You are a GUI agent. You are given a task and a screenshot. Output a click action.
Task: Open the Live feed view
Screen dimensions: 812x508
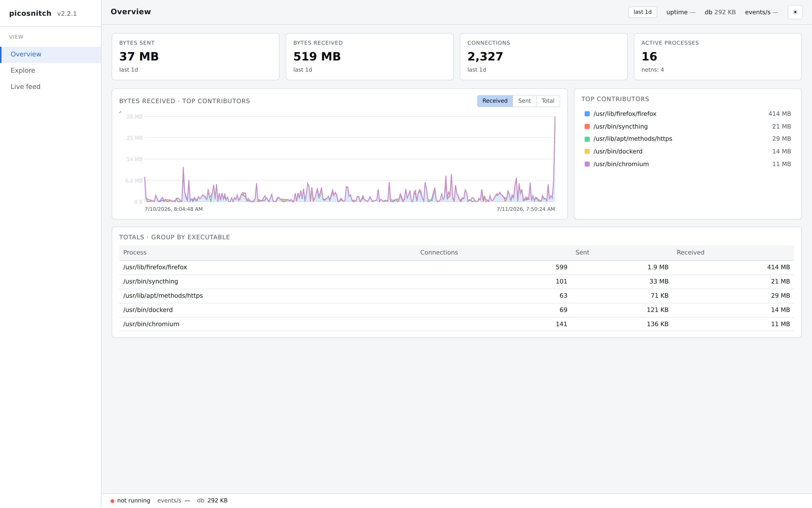[51, 87]
